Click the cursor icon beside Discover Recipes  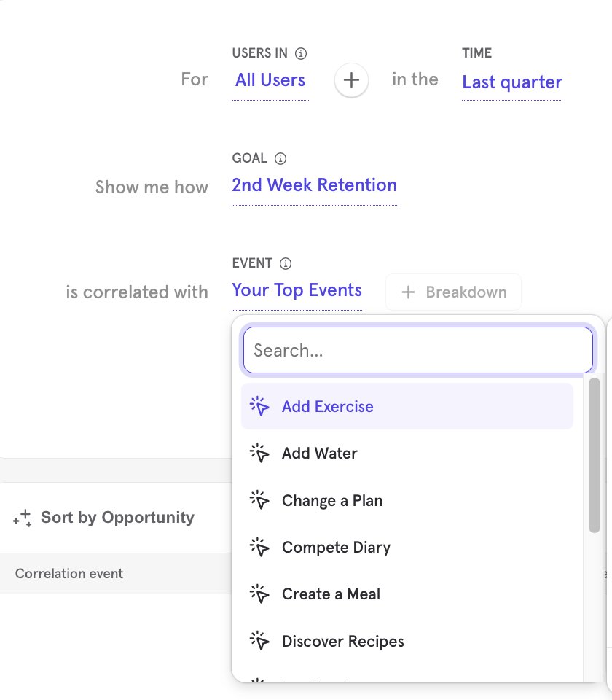[259, 642]
